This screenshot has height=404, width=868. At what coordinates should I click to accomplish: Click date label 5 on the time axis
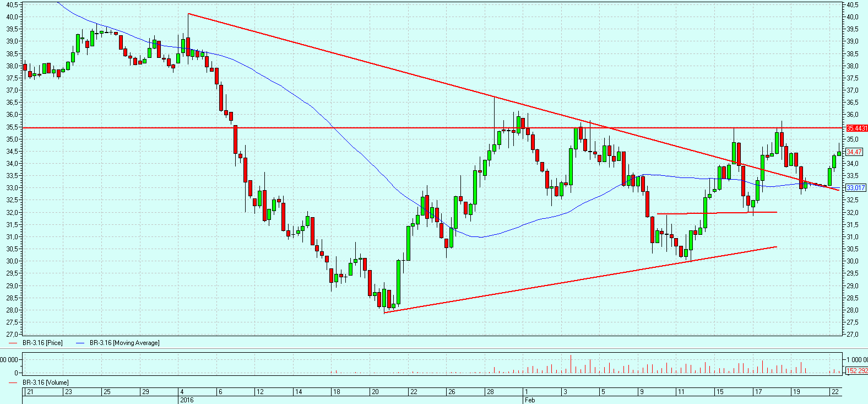tap(603, 392)
